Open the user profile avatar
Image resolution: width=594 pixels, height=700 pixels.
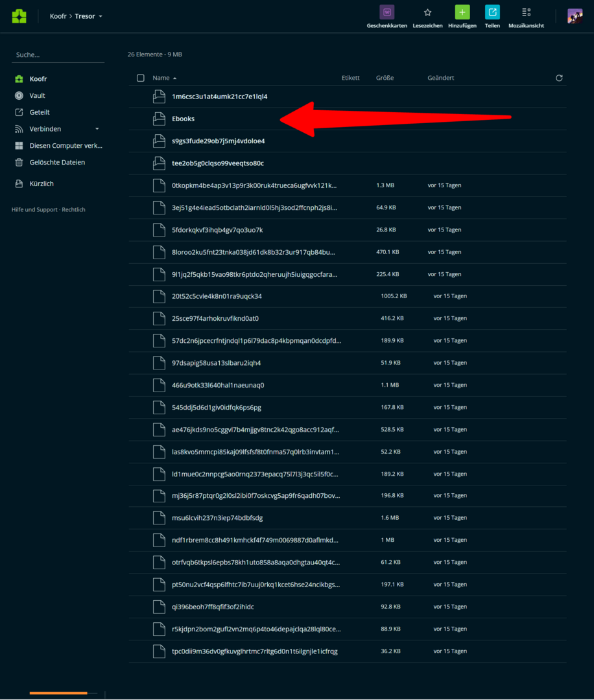point(575,16)
